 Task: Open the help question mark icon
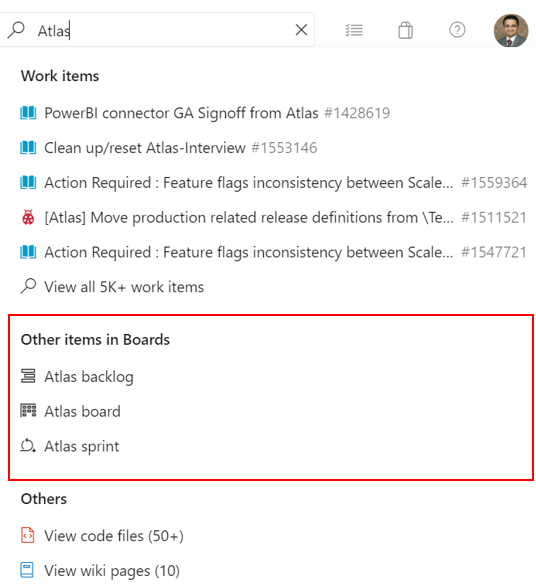[457, 30]
